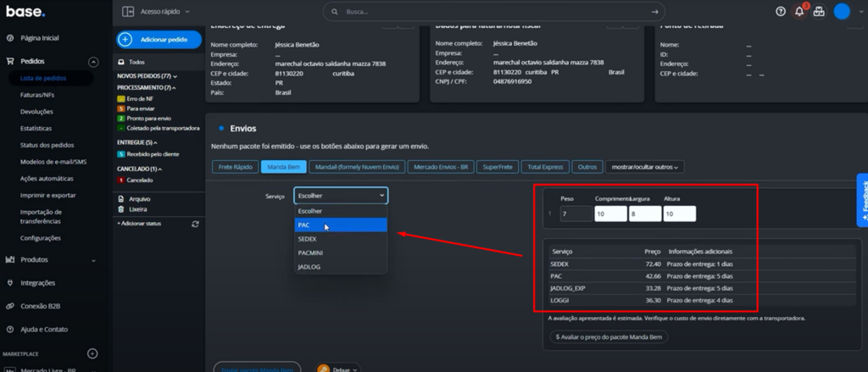Open Faturas/NFs page
Image resolution: width=868 pixels, height=372 pixels.
37,95
